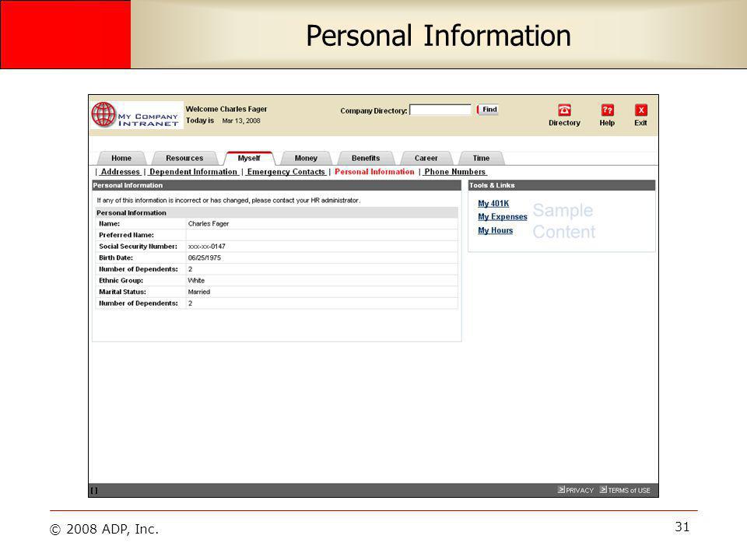Click the Company Directory label

373,111
